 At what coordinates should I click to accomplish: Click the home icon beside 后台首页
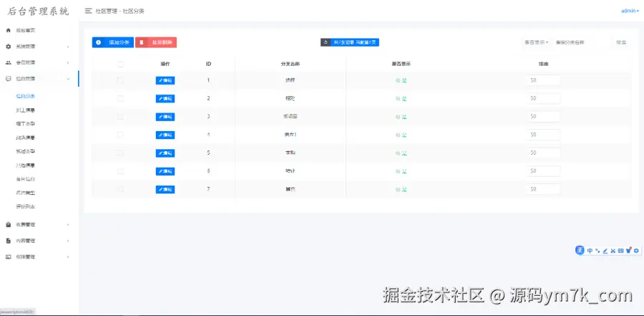point(8,30)
